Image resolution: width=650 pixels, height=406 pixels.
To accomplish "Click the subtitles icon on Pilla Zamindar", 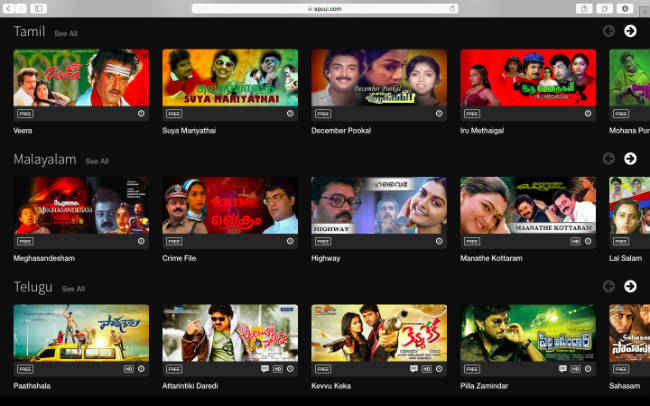I will (563, 369).
